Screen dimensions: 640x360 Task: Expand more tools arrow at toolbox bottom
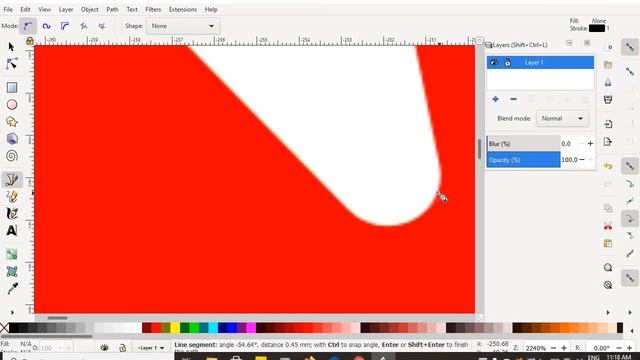[12, 312]
